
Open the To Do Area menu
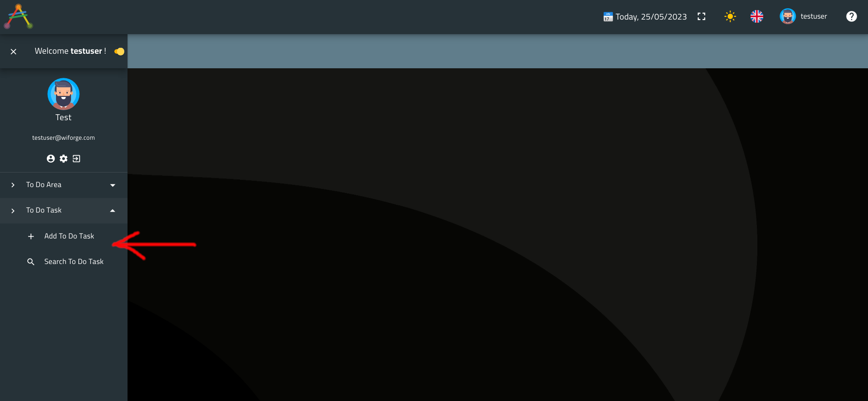pos(64,185)
